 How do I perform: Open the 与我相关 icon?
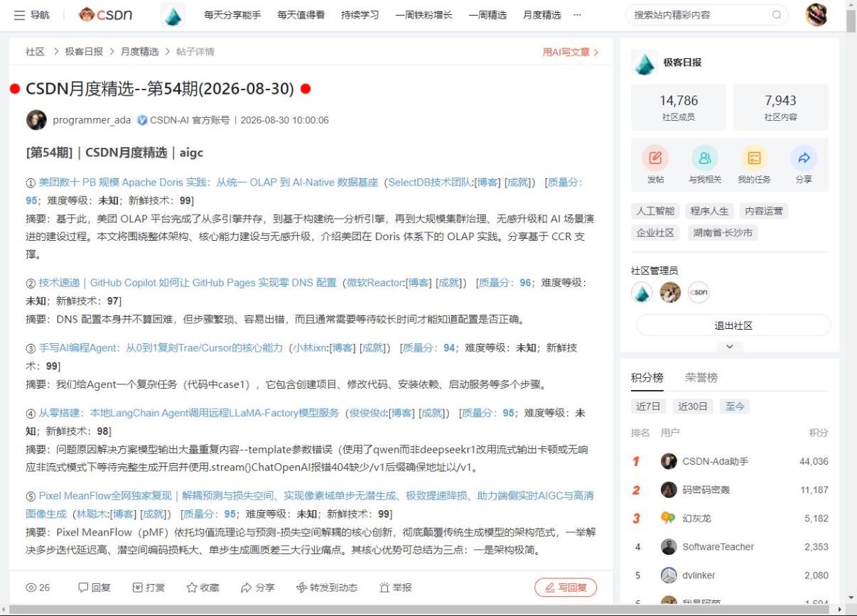pos(704,158)
